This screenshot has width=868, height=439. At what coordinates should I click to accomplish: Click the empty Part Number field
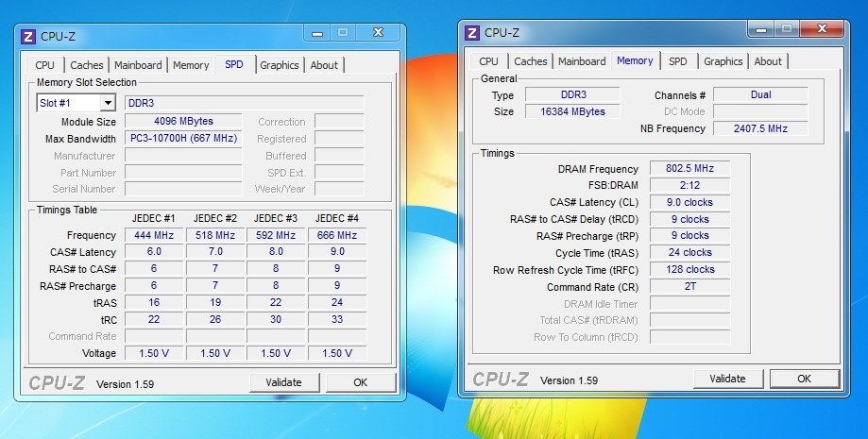click(183, 173)
